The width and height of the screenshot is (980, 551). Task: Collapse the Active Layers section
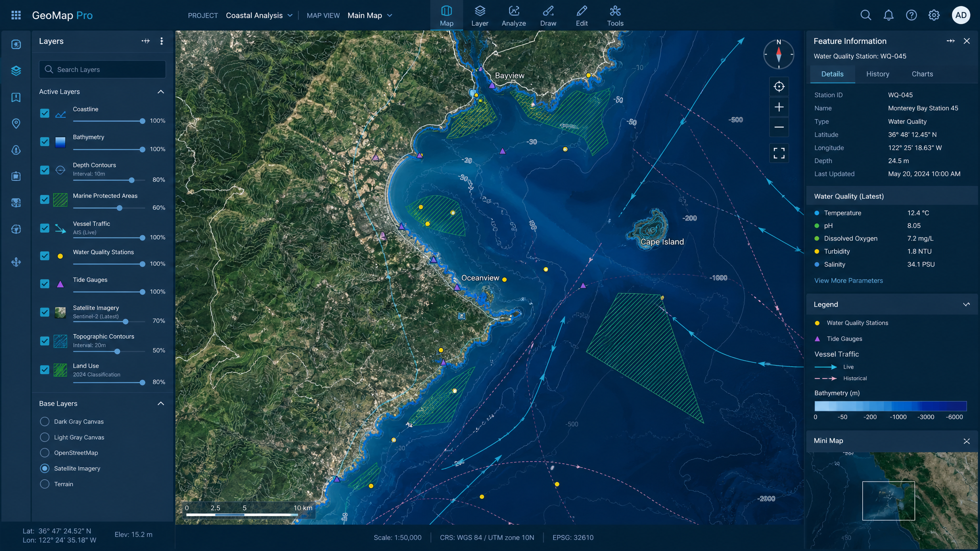tap(161, 92)
